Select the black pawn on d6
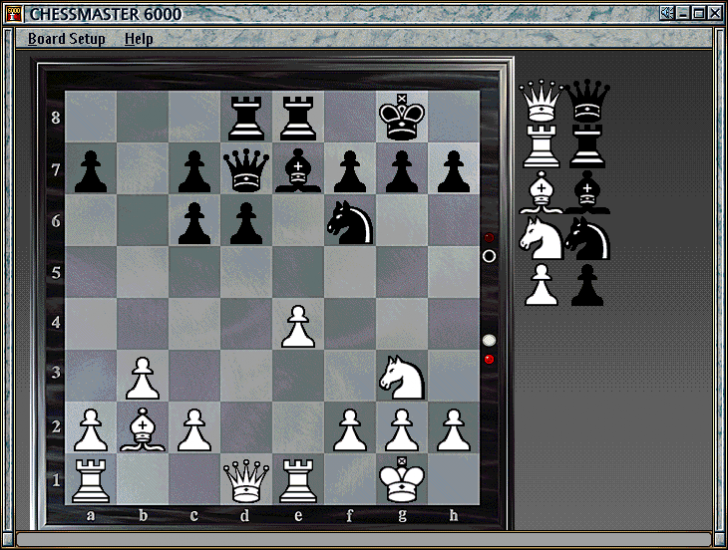Viewport: 728px width, 550px height. (246, 223)
